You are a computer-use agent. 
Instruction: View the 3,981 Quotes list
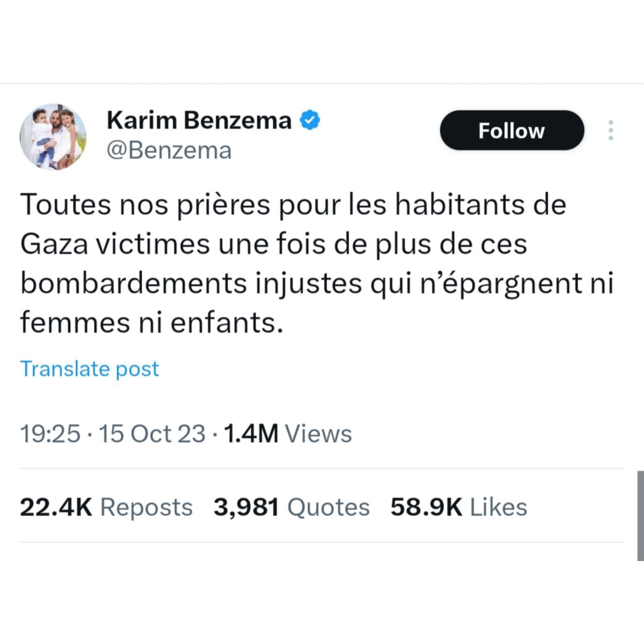click(x=291, y=507)
